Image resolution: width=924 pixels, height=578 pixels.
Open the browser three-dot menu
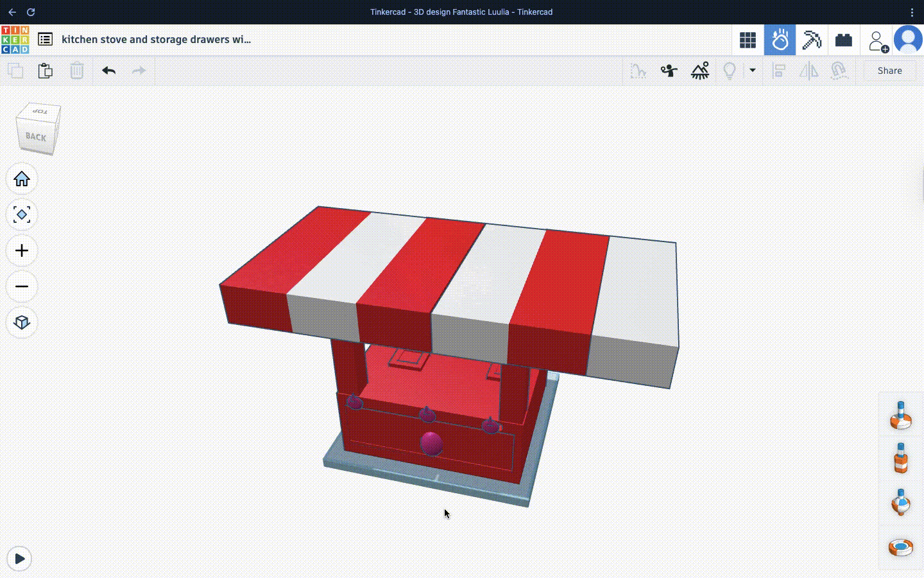(x=912, y=12)
